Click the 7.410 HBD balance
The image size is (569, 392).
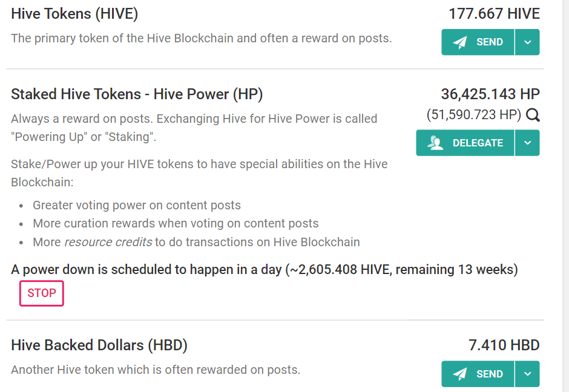pyautogui.click(x=504, y=345)
